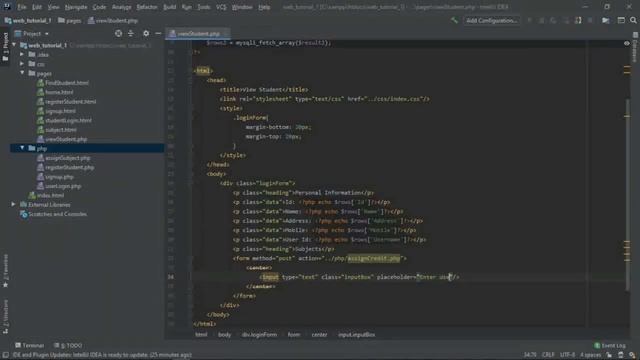This screenshot has height=360, width=640.
Task: Open the File menu
Action: coord(22,7)
